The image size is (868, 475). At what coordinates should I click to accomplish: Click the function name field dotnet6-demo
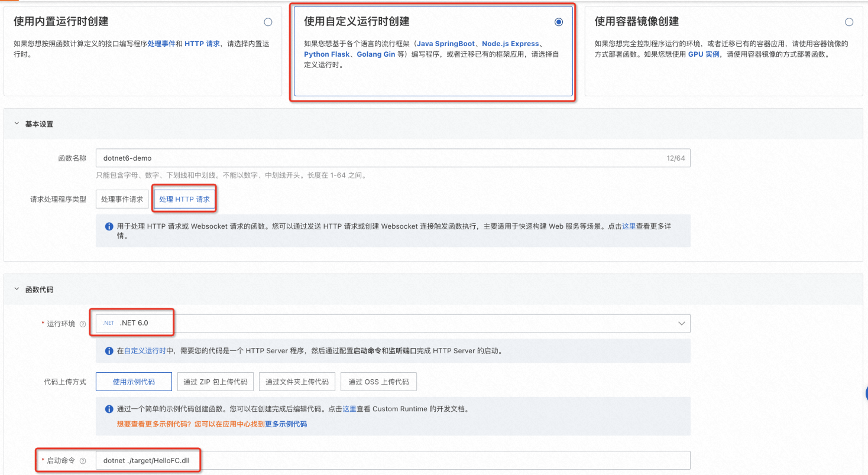click(x=393, y=158)
